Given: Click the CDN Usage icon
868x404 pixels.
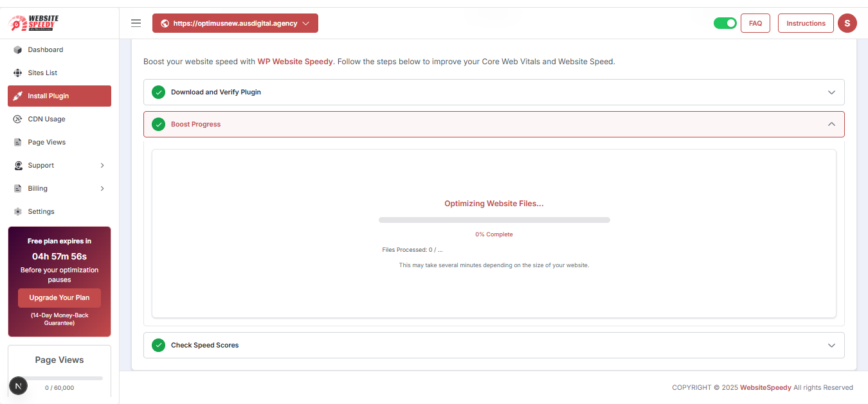Looking at the screenshot, I should (x=18, y=119).
